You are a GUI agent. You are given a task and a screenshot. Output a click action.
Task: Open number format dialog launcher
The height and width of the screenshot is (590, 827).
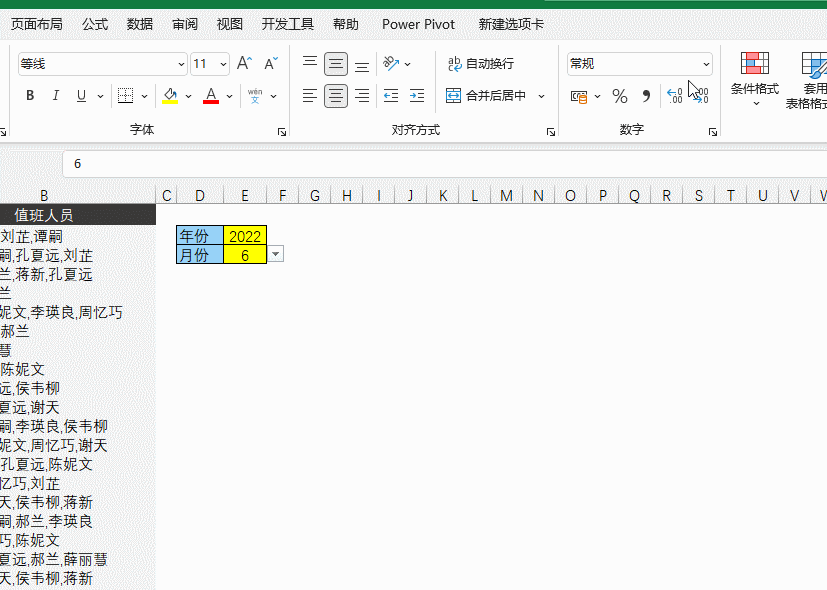click(713, 132)
